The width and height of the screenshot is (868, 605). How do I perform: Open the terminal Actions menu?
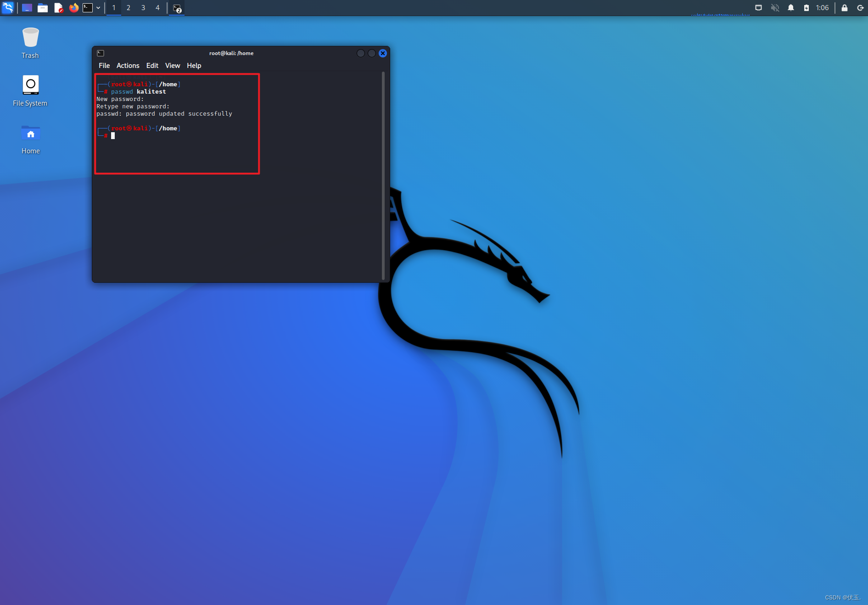128,66
